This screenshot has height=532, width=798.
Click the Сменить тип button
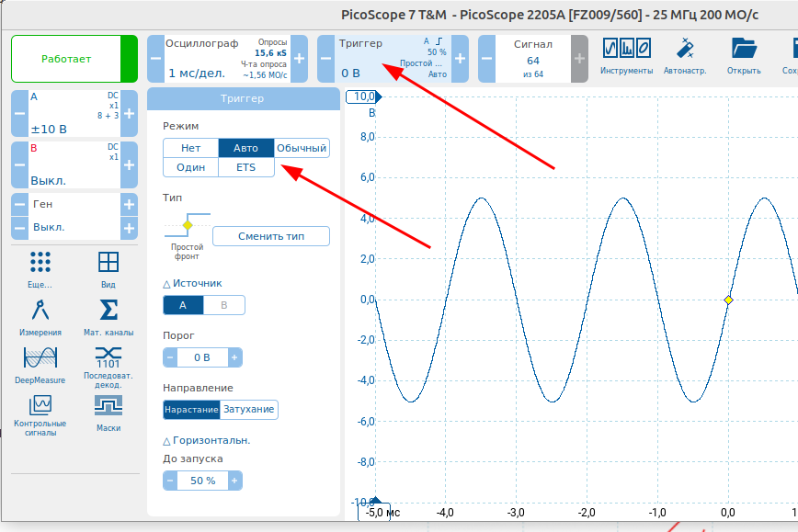click(270, 236)
